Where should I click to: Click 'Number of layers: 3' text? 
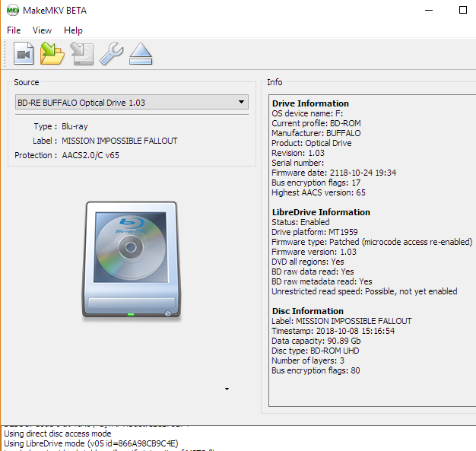point(308,360)
